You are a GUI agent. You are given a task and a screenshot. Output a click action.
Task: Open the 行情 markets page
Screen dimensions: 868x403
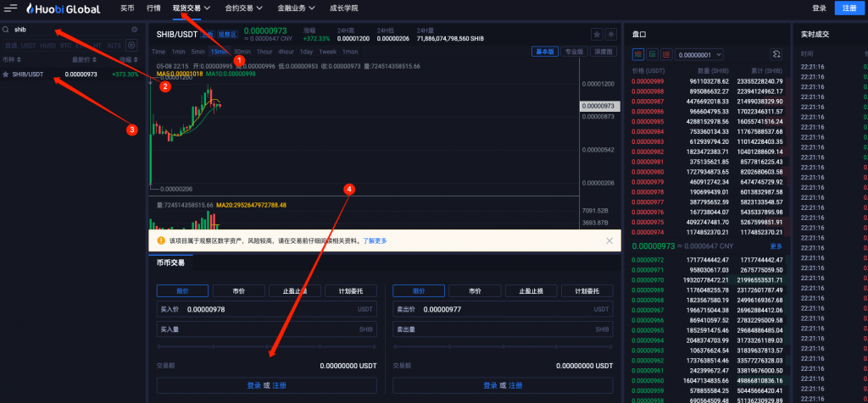coord(154,8)
